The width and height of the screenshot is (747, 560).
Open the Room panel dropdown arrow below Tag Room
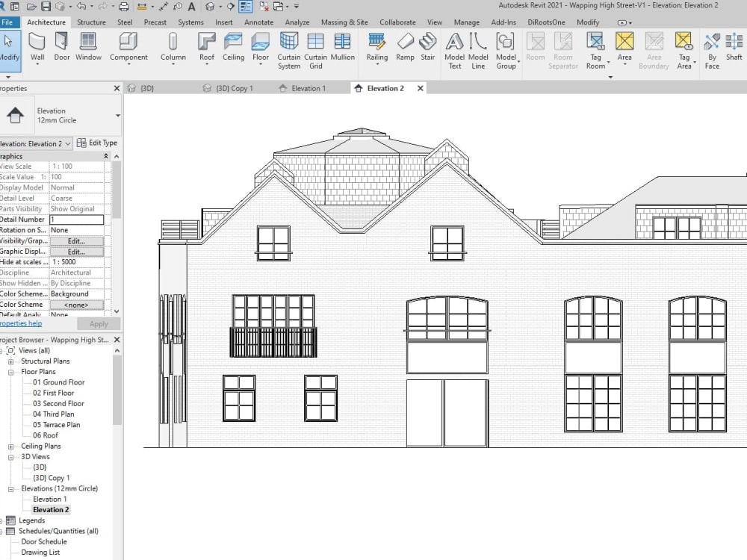click(610, 77)
